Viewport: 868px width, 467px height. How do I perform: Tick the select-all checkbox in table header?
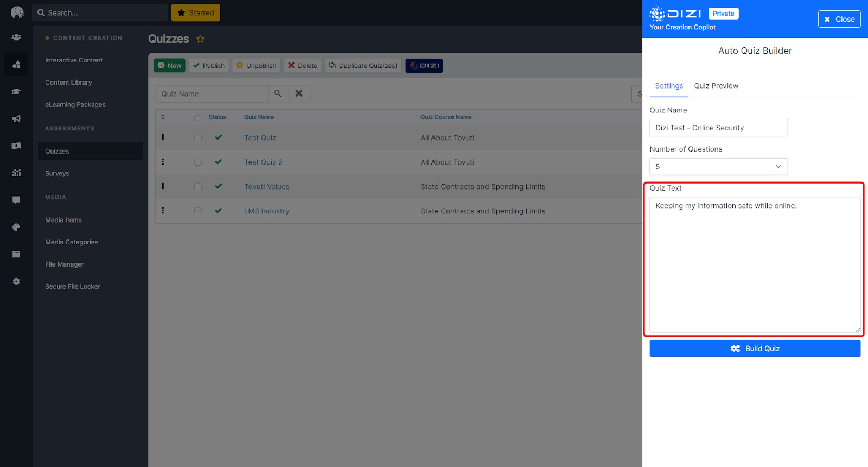197,117
